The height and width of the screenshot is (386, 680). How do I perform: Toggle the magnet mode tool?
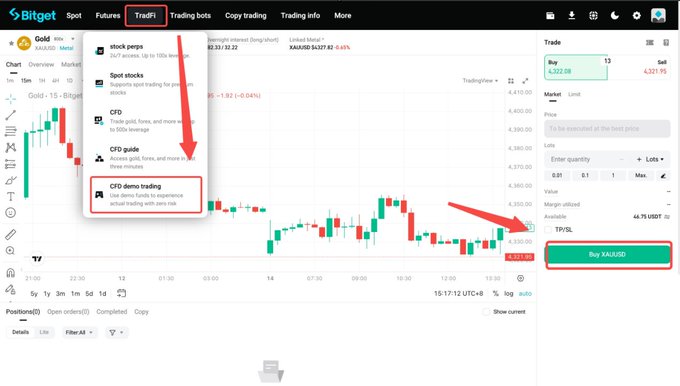(x=11, y=272)
